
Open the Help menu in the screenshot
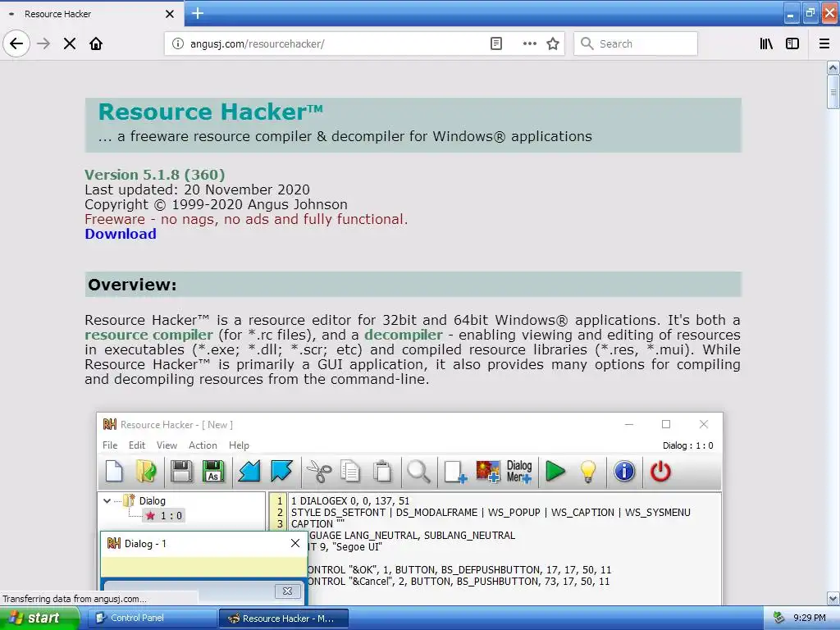tap(239, 445)
